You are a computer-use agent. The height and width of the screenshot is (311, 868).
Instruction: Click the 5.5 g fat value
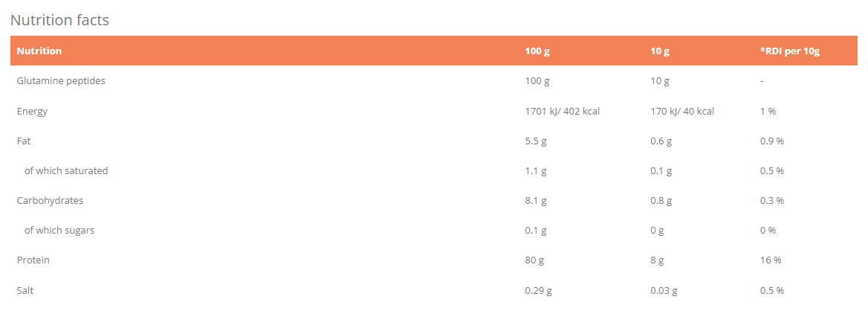(536, 141)
